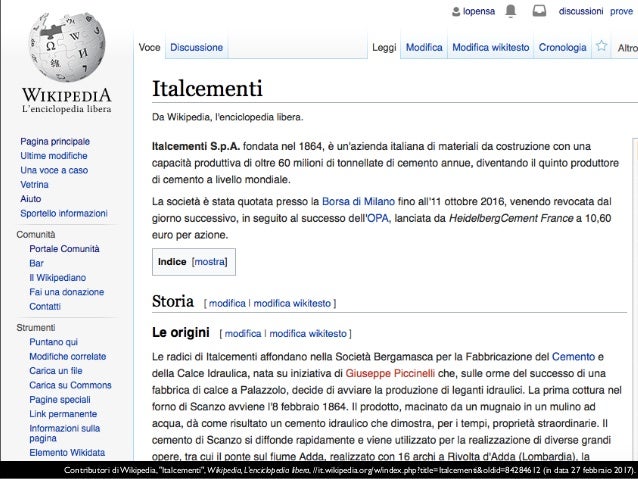
Task: Open Sportello informazioni link
Action: [64, 213]
